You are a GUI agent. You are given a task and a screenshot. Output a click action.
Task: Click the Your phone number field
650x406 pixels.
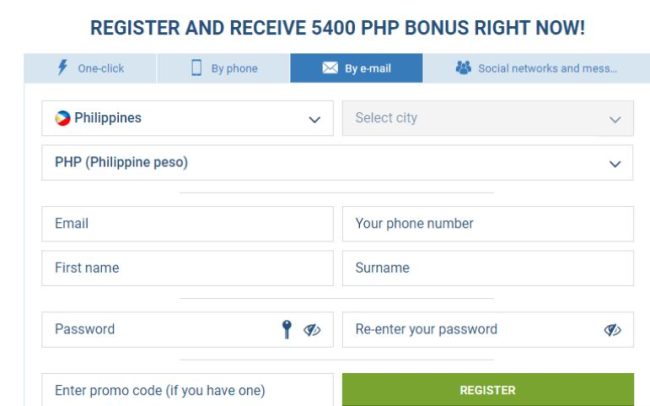coord(487,224)
